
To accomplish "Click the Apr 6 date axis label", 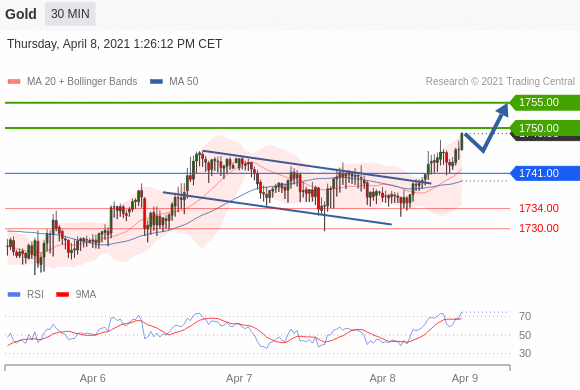I will tap(92, 379).
